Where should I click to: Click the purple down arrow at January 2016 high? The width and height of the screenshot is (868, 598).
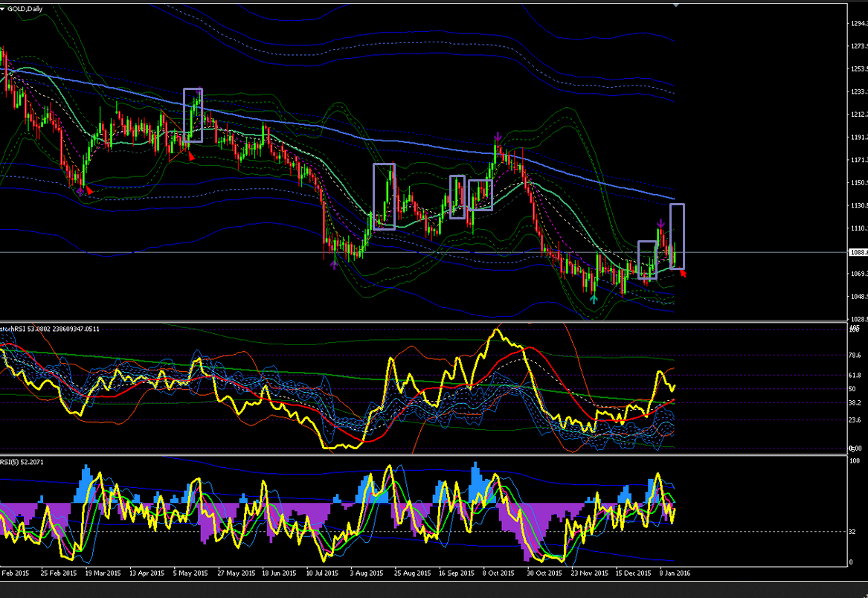(660, 224)
